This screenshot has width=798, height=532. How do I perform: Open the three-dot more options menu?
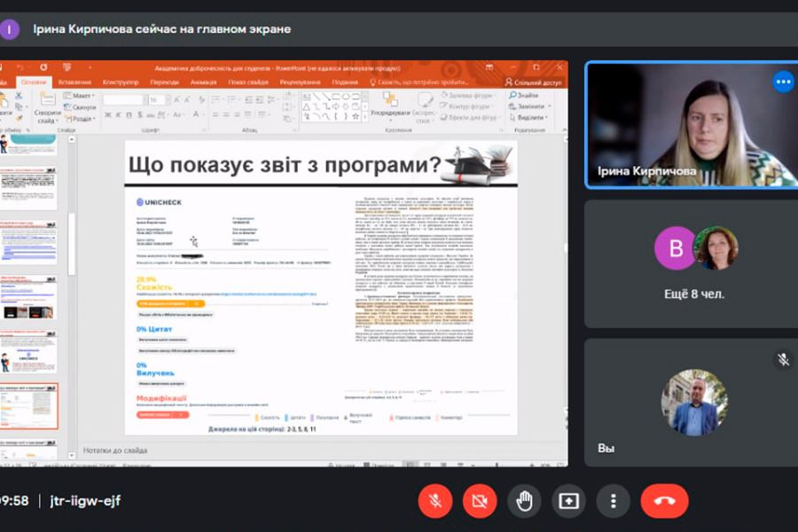point(614,501)
